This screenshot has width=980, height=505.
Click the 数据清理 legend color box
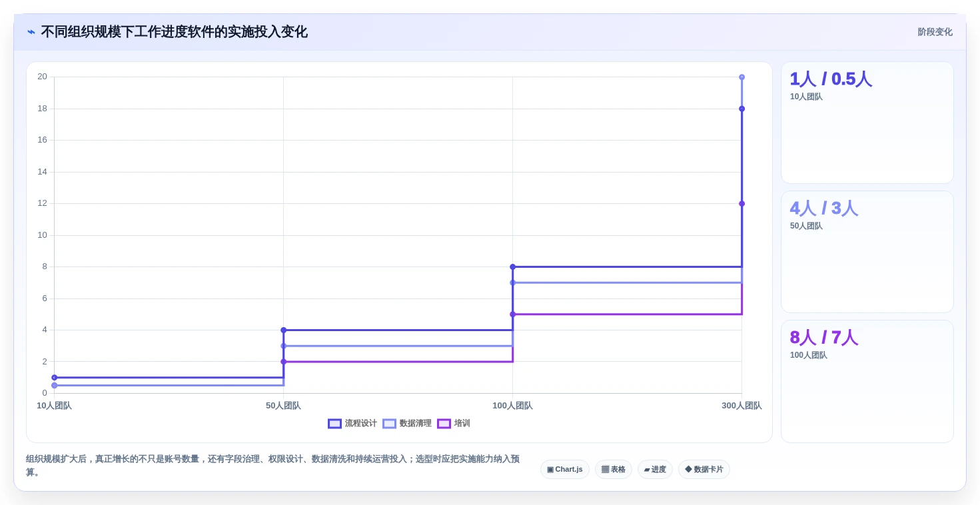click(x=389, y=424)
